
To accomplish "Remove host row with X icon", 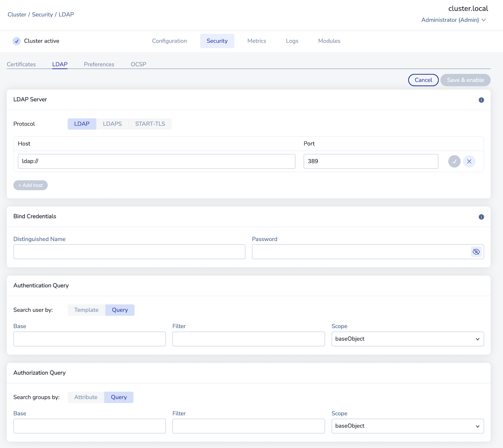I will (469, 161).
